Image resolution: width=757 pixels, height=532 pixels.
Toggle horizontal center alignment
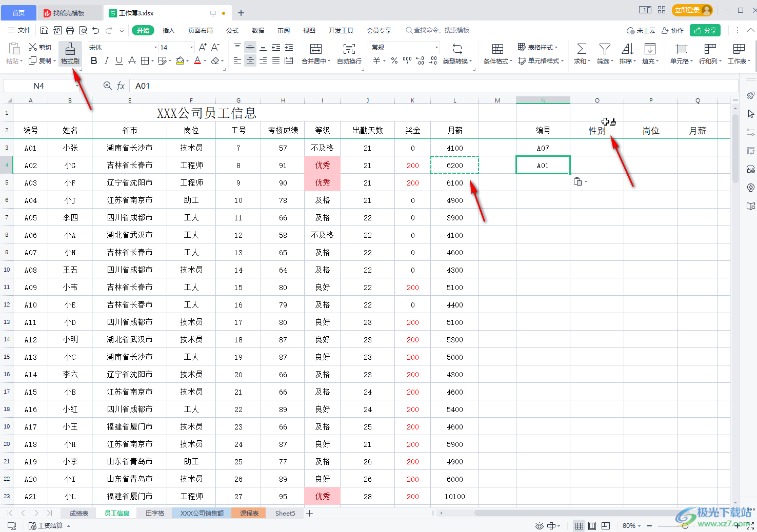tap(250, 60)
